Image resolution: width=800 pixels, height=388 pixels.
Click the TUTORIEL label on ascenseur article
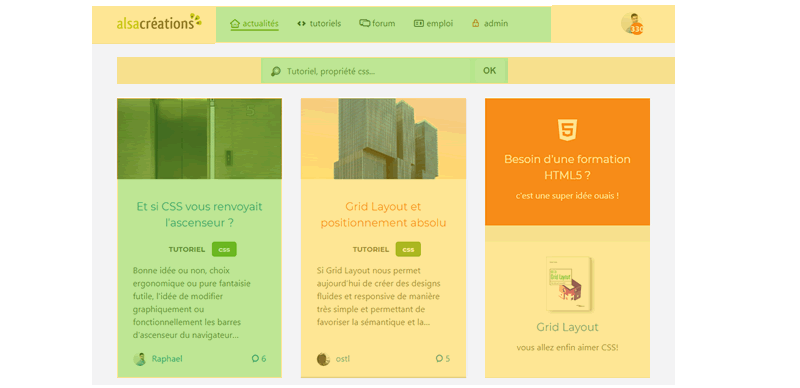pos(187,250)
